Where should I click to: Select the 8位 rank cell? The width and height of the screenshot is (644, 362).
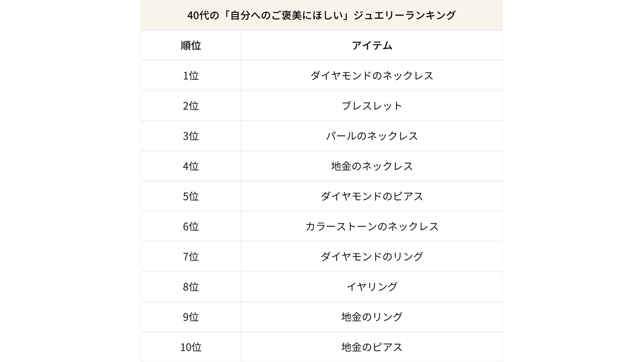[x=191, y=286]
